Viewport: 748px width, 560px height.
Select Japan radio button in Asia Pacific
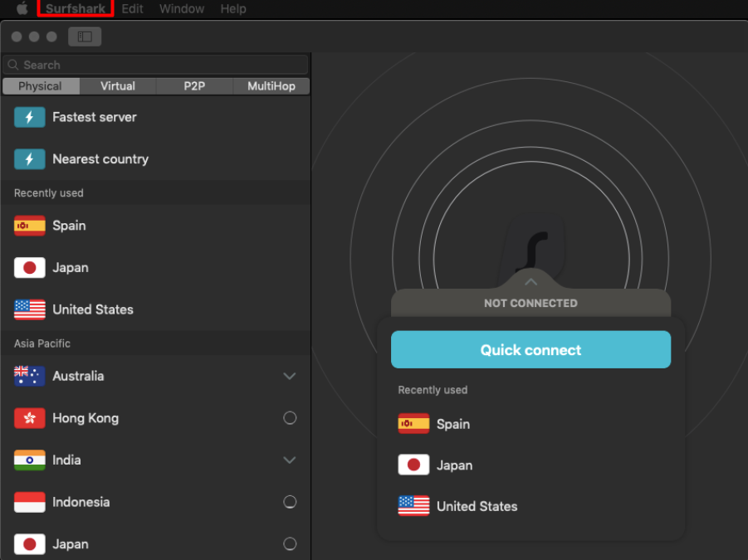point(290,543)
